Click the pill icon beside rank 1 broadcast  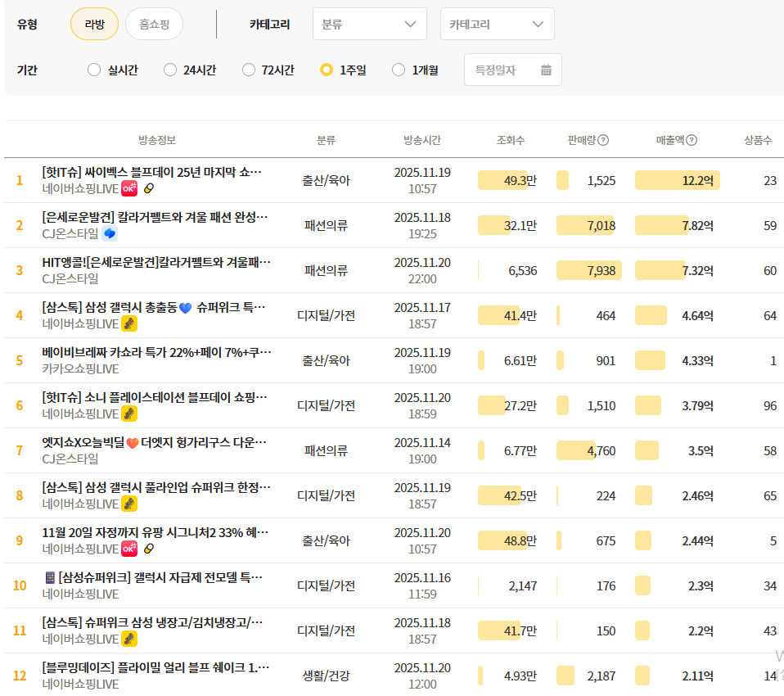coord(148,188)
